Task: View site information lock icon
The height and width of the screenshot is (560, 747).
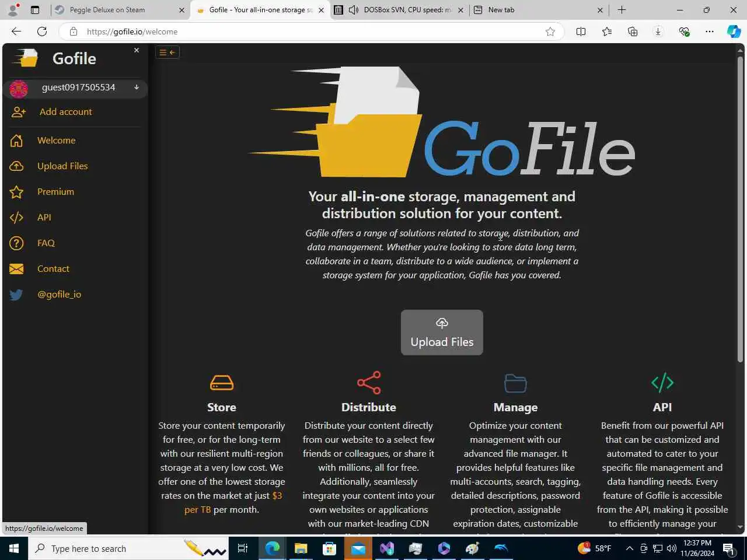Action: (73, 32)
